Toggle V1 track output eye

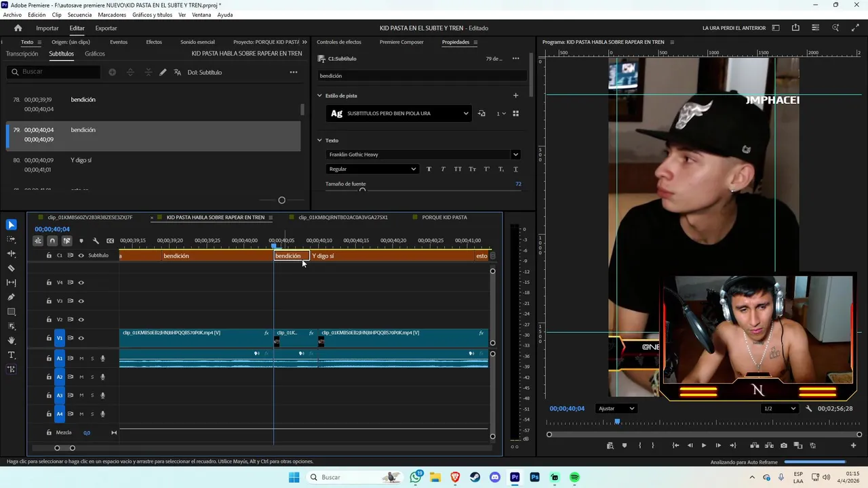(x=81, y=338)
